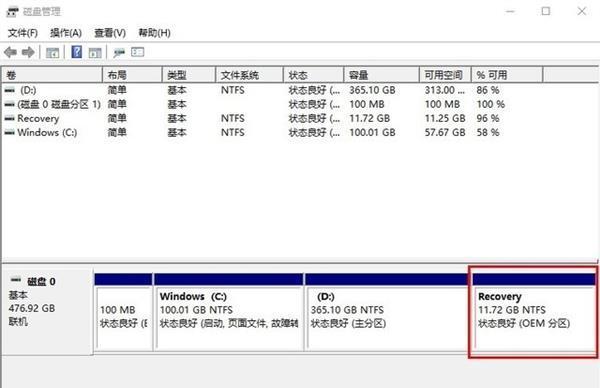
Task: Click the settings key toolbar icon
Action: coord(119,52)
